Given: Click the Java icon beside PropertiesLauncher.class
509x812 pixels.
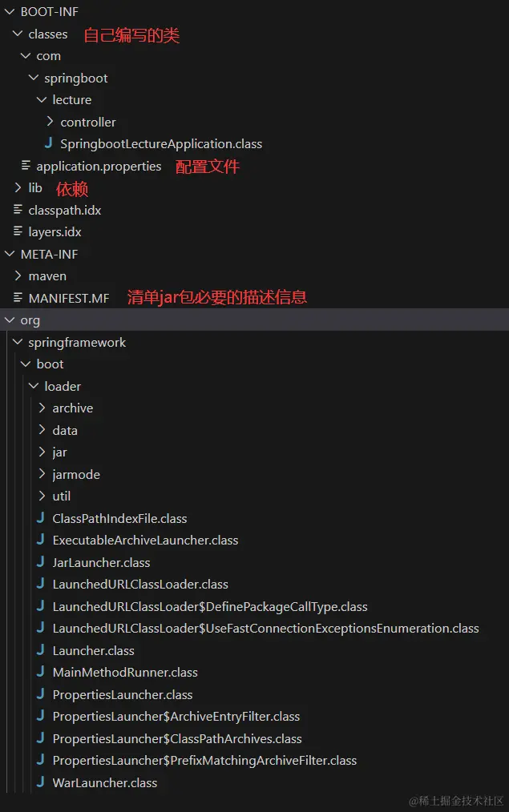Looking at the screenshot, I should point(40,693).
